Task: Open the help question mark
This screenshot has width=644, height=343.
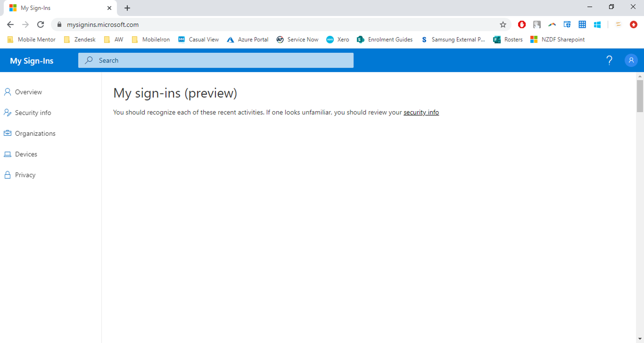Action: [x=609, y=60]
